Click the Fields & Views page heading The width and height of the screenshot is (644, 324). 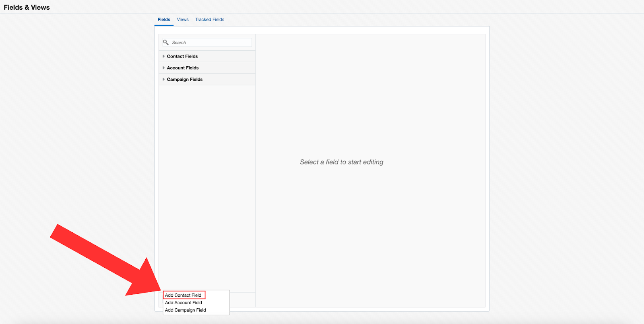point(27,8)
